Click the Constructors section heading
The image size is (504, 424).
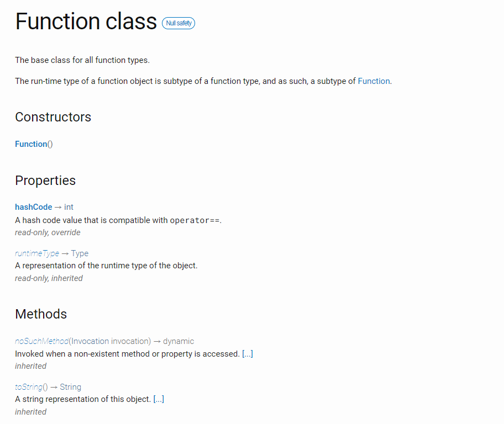[x=53, y=117]
